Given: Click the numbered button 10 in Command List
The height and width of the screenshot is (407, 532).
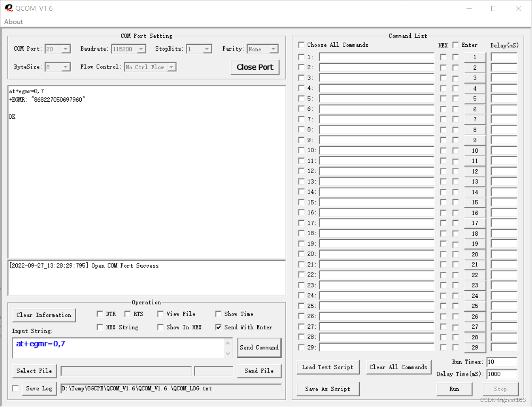Looking at the screenshot, I should point(475,151).
